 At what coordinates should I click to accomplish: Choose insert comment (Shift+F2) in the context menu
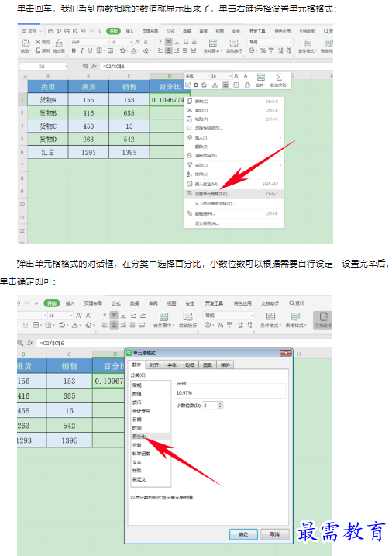click(x=234, y=184)
